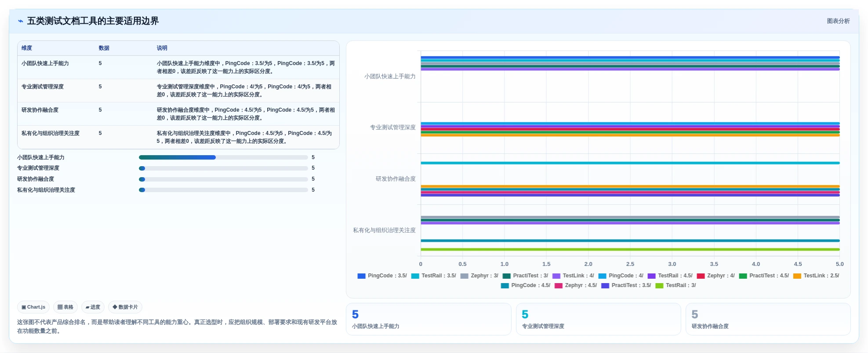The image size is (868, 353).
Task: Click the 私有化与组织治理关注度 progress bar
Action: (x=223, y=190)
